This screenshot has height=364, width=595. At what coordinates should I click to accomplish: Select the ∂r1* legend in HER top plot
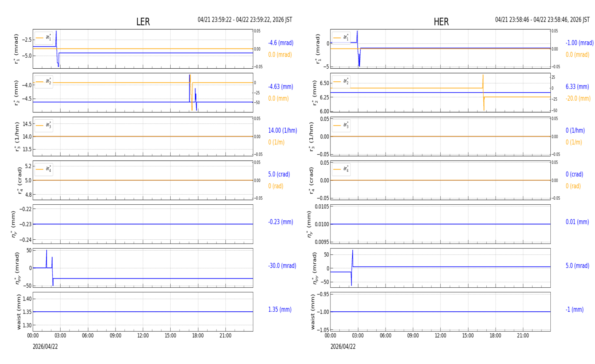tap(341, 38)
